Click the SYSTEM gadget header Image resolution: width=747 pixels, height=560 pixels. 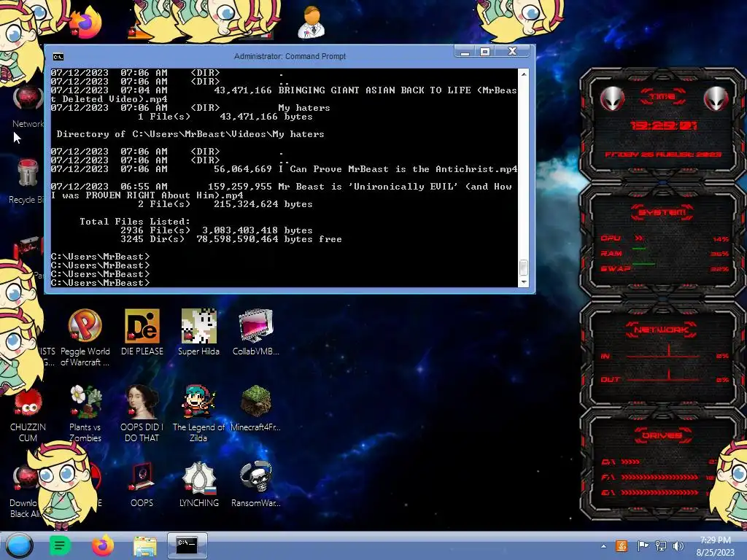pos(662,212)
